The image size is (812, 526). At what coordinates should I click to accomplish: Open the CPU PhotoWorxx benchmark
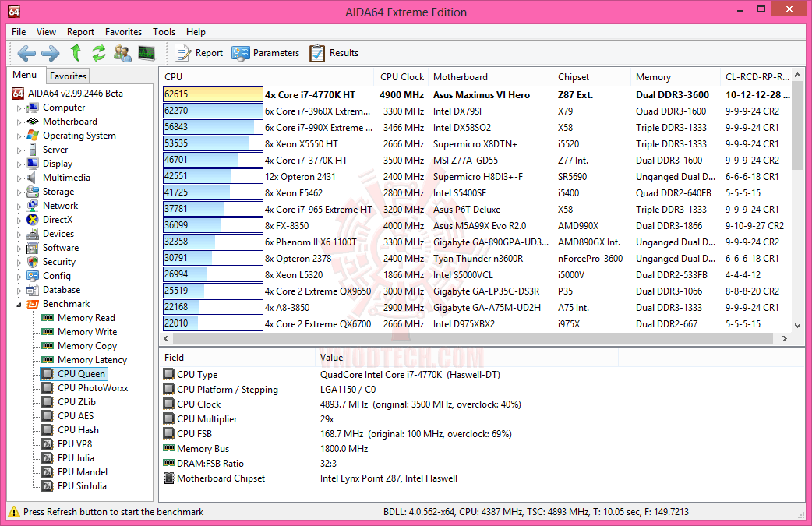click(x=93, y=388)
